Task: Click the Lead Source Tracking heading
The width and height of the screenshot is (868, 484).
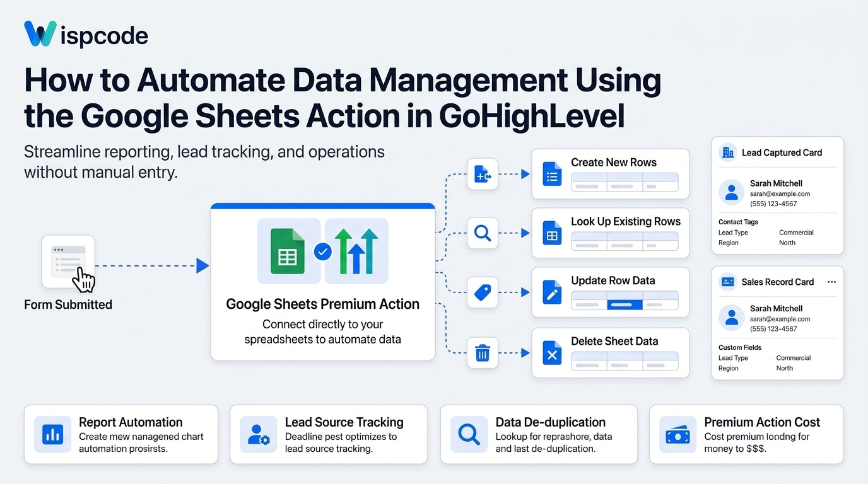Action: coord(344,422)
